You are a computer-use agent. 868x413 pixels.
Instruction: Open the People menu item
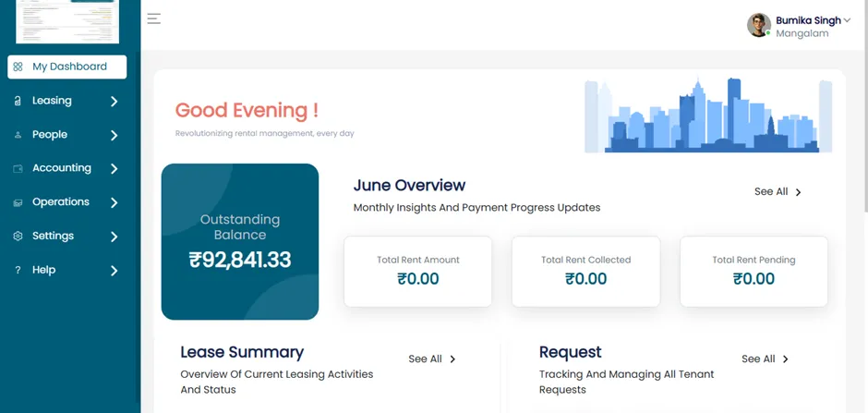(67, 135)
